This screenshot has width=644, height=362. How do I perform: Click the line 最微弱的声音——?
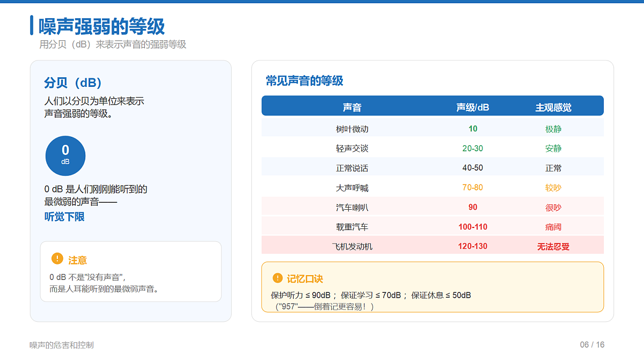click(80, 202)
